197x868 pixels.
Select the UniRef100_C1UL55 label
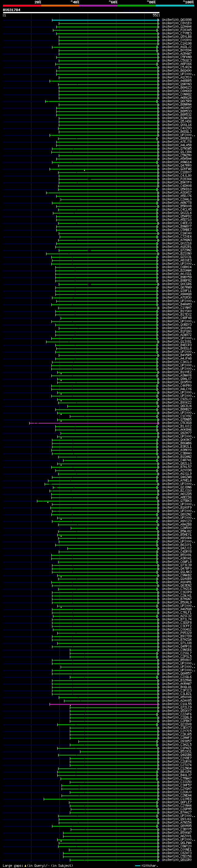177,704
